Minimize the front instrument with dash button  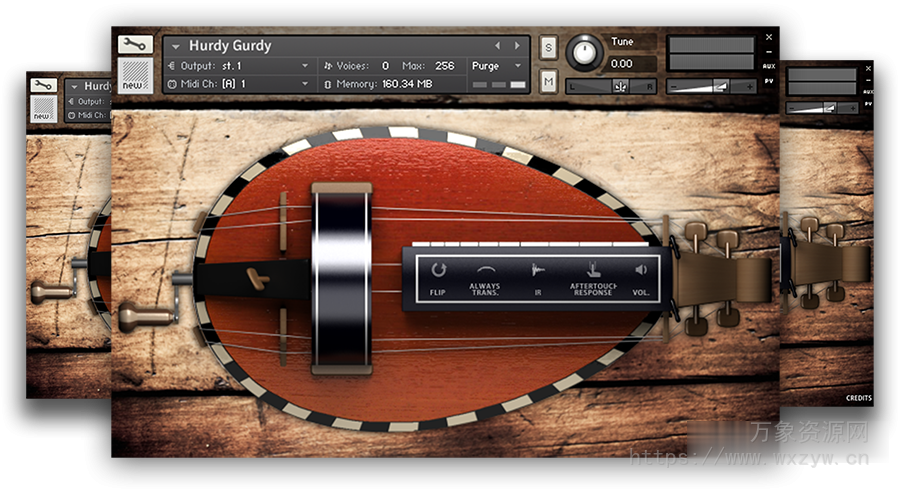tap(769, 52)
